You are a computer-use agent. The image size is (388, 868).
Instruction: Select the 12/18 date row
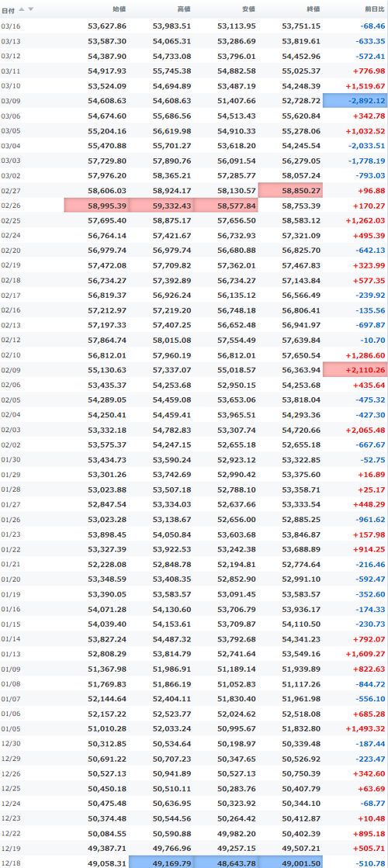194,863
